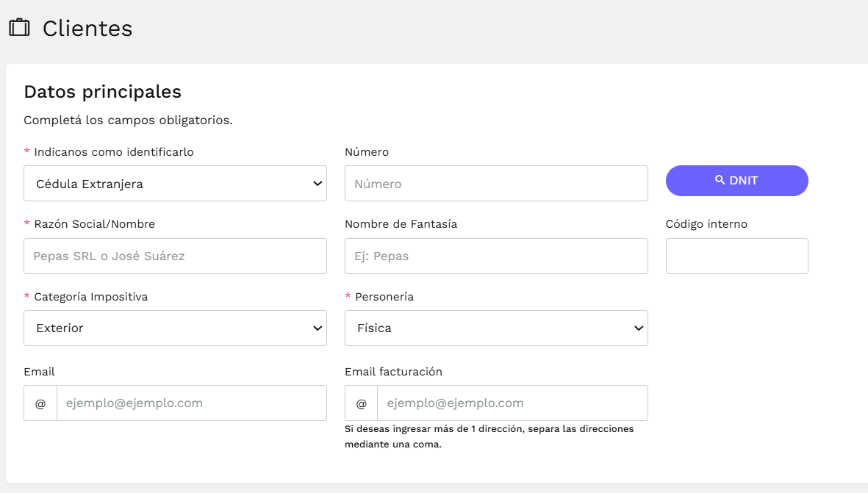Click the Datos principales heading
Image resolution: width=868 pixels, height=493 pixels.
click(x=102, y=92)
